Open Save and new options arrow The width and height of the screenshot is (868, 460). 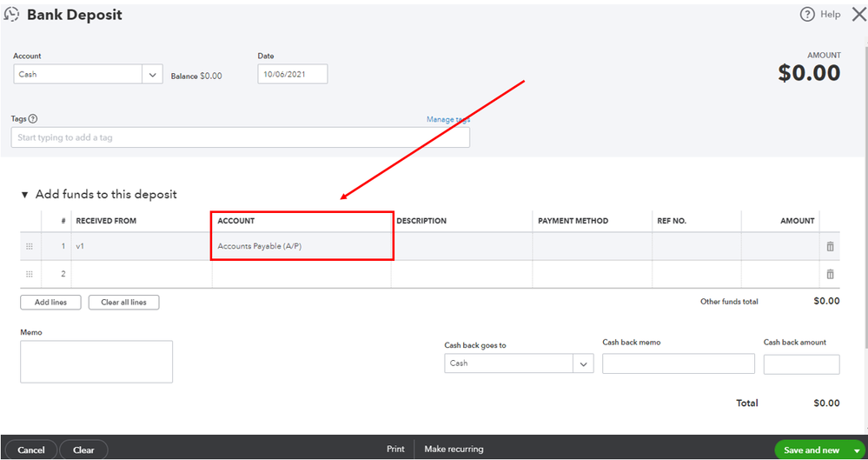(x=858, y=450)
